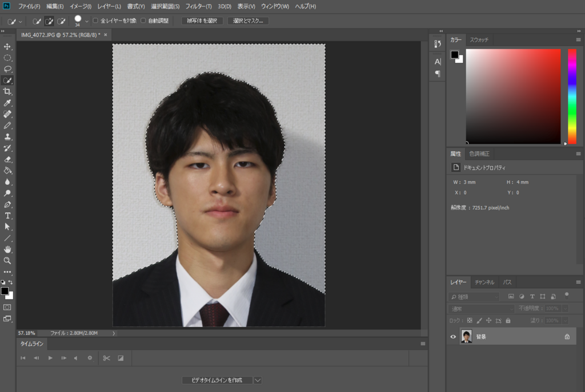Viewport: 585px width, 392px height.
Task: Enable the 自動調整 checkbox
Action: coord(143,21)
